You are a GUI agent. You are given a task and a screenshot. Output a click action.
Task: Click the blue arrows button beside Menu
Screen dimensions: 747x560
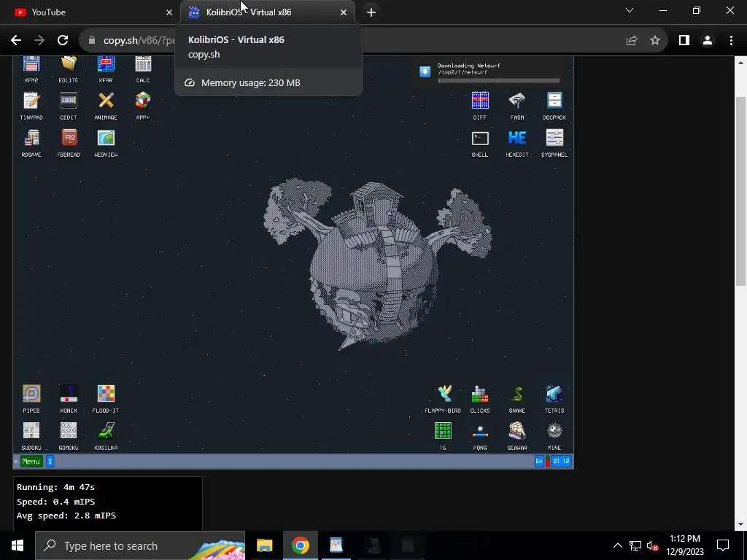pyautogui.click(x=50, y=461)
